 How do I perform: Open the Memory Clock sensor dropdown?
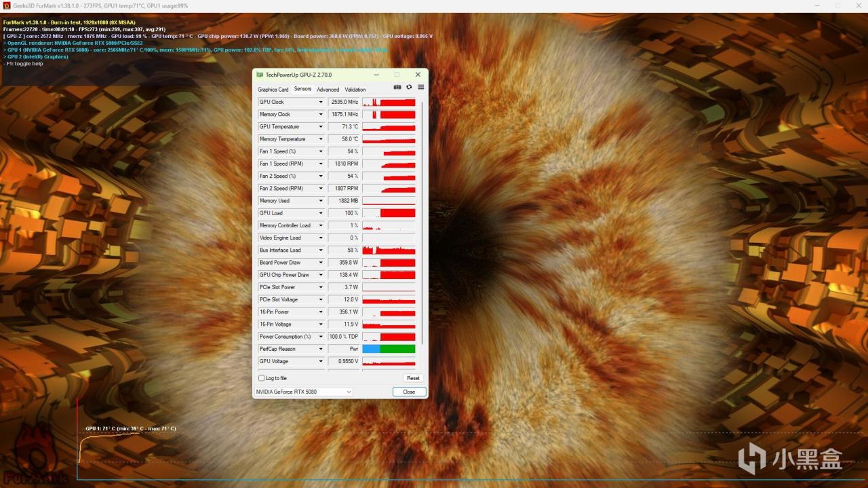coord(321,114)
